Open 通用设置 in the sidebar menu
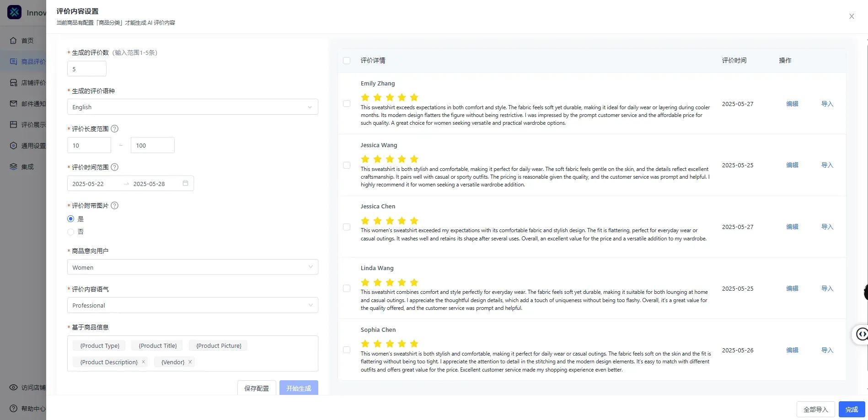This screenshot has height=420, width=868. 33,146
